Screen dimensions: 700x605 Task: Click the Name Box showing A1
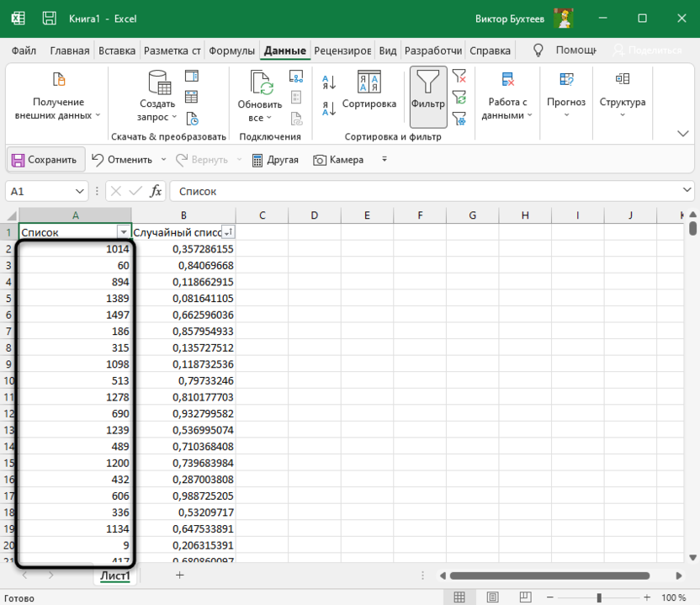(40, 192)
